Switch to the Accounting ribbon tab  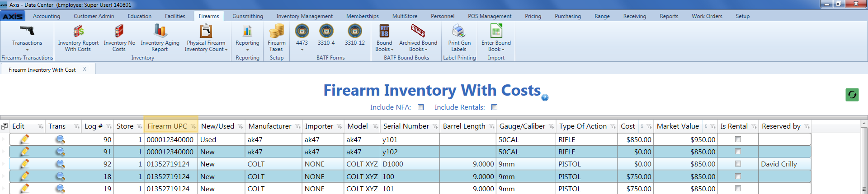pyautogui.click(x=47, y=16)
